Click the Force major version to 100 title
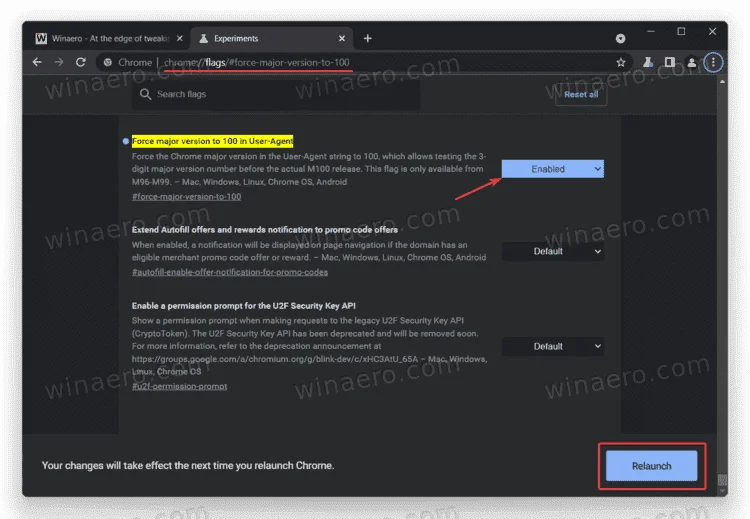The width and height of the screenshot is (750, 519). (212, 141)
